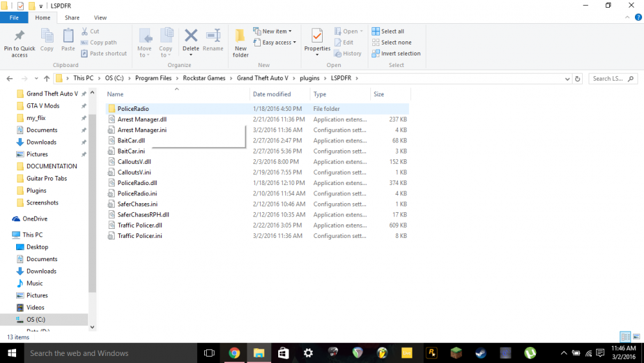Click Select none
The width and height of the screenshot is (644, 363).
[x=392, y=43]
